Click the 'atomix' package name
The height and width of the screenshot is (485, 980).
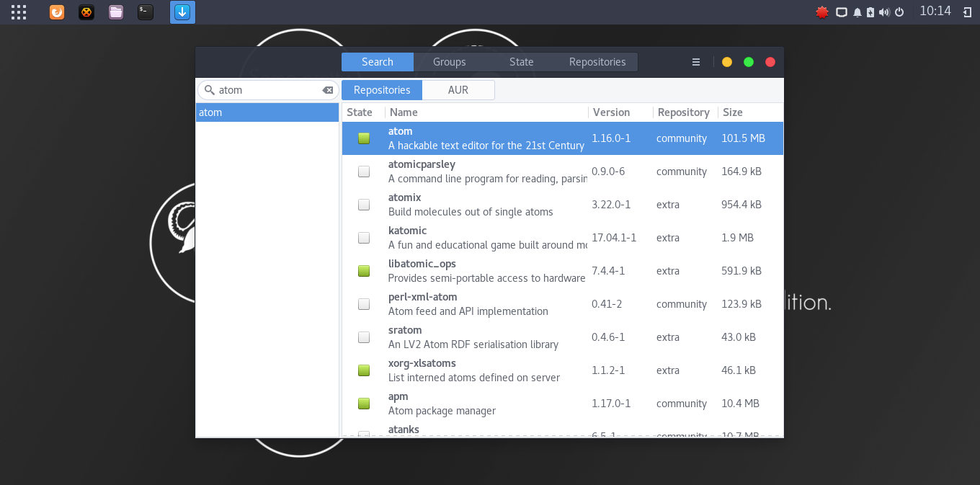pos(404,197)
